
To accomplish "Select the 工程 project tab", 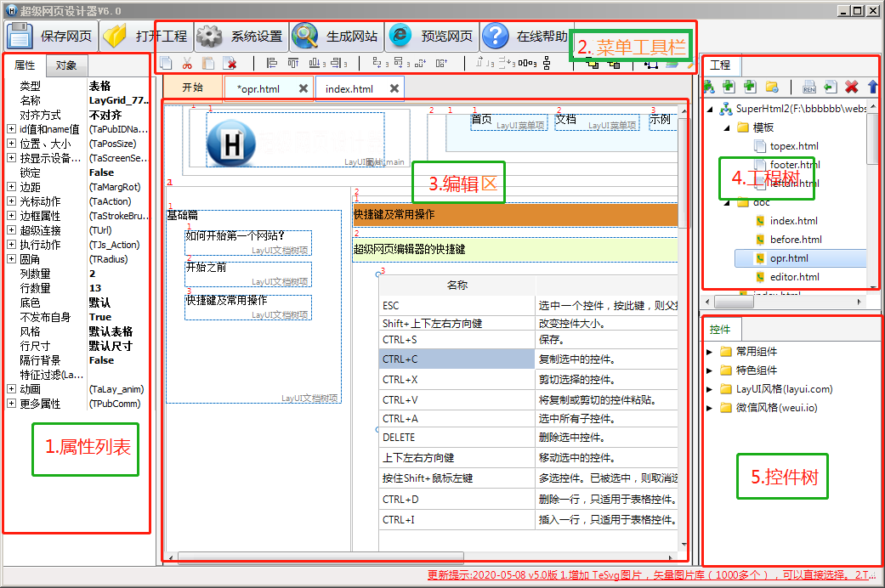I will (x=719, y=65).
